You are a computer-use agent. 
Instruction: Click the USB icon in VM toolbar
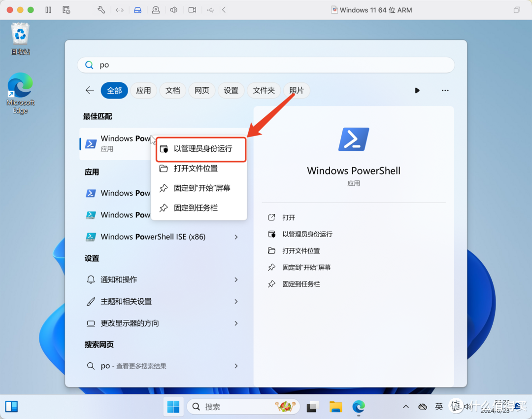210,10
